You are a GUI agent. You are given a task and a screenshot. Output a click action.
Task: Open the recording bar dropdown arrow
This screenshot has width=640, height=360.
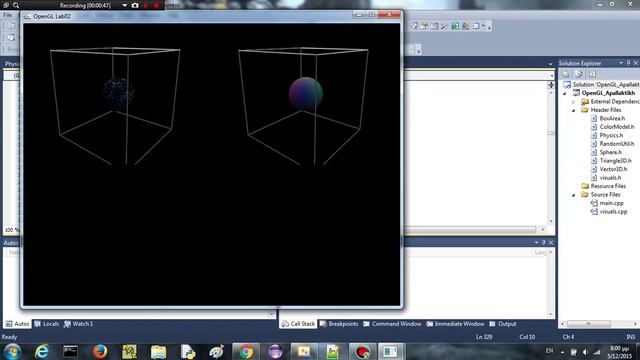pos(124,5)
